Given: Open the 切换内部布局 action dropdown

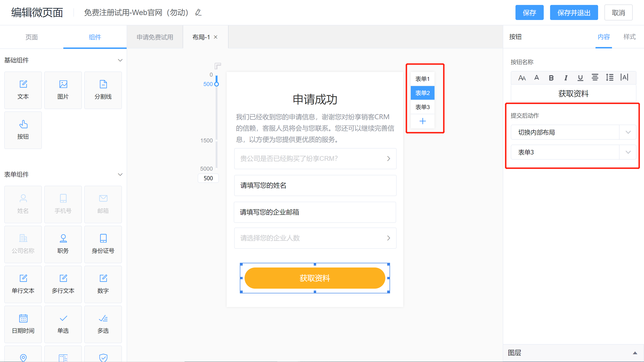Looking at the screenshot, I should [573, 132].
